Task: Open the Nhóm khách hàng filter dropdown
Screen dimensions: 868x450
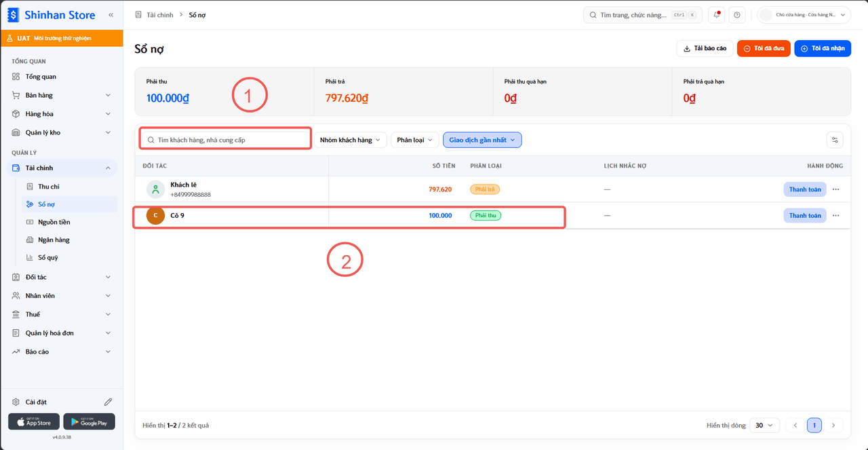Action: click(351, 140)
